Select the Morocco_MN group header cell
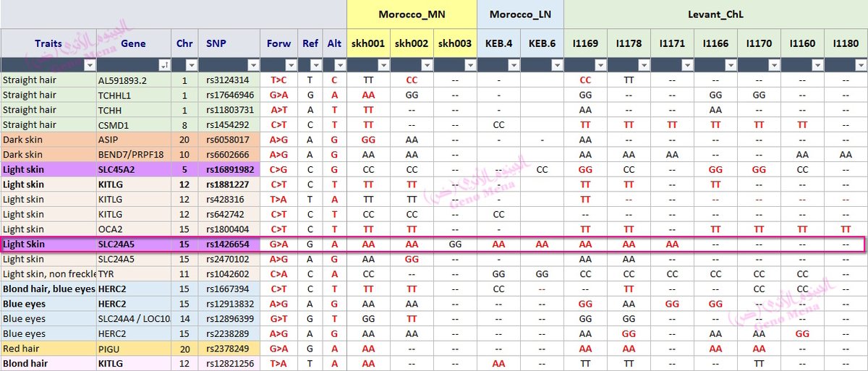Screen dimensions: 868x371 [x=412, y=14]
